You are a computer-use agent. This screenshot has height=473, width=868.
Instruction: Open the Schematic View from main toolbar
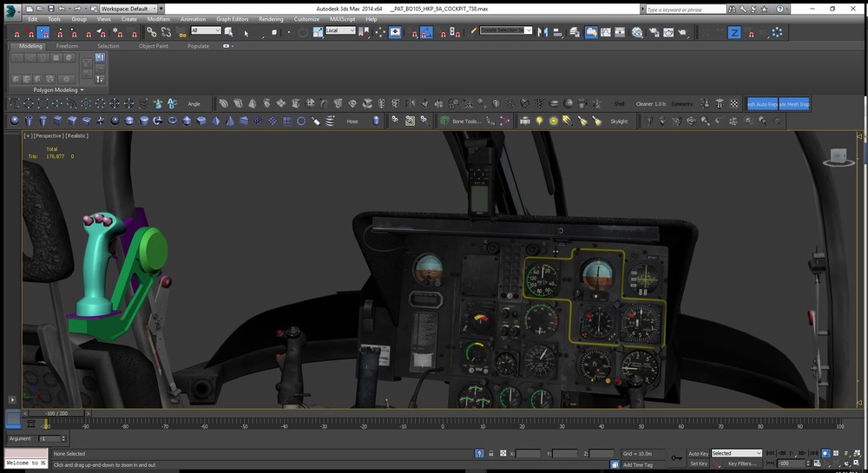tap(621, 32)
